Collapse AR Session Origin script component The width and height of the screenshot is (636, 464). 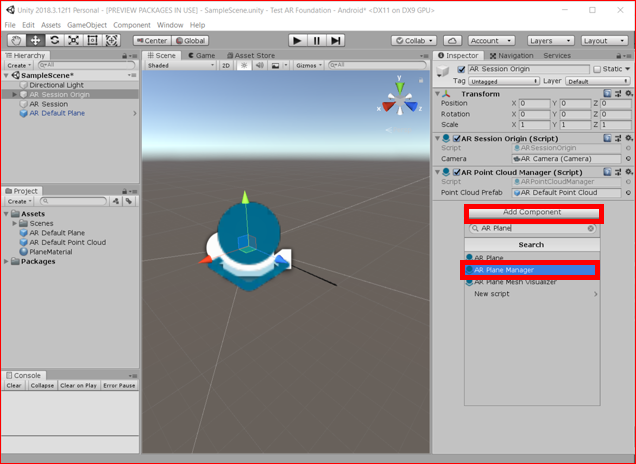(437, 138)
